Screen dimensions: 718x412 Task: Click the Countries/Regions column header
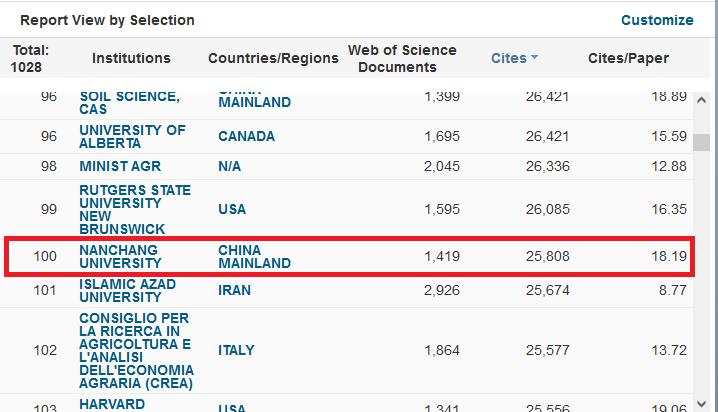pos(273,58)
